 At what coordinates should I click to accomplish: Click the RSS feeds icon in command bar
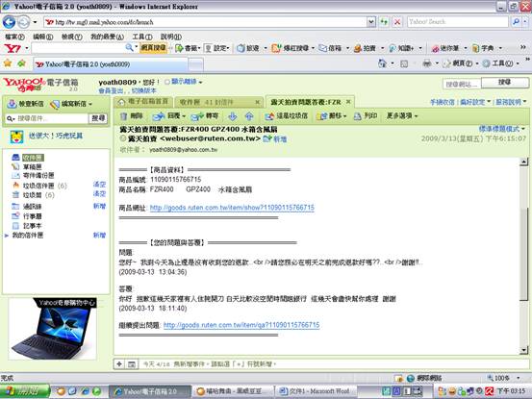click(404, 63)
